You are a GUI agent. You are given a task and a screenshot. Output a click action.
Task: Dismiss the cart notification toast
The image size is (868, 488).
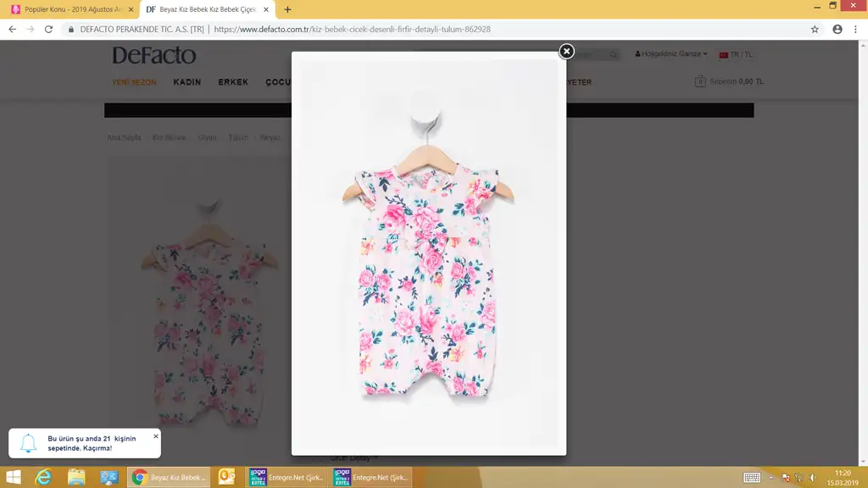[x=156, y=436]
